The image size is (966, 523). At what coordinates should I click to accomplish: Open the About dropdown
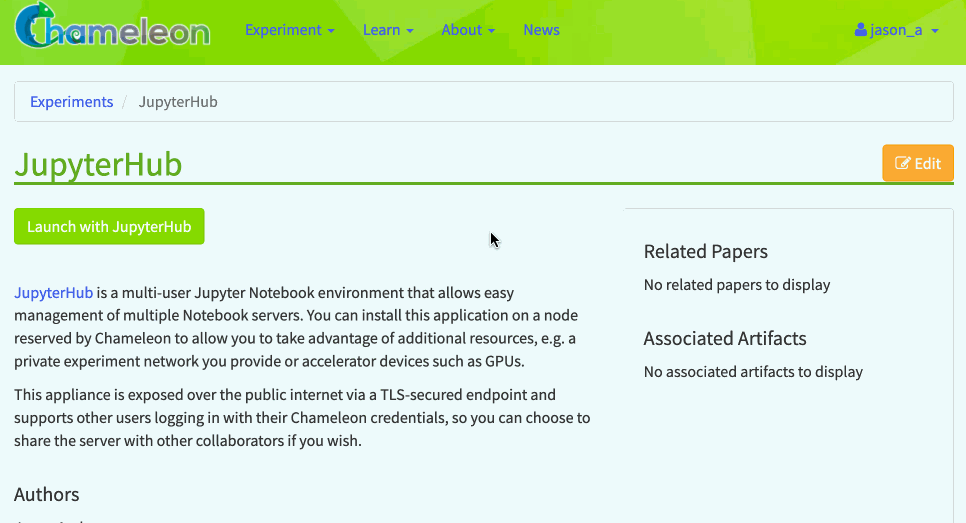point(468,30)
